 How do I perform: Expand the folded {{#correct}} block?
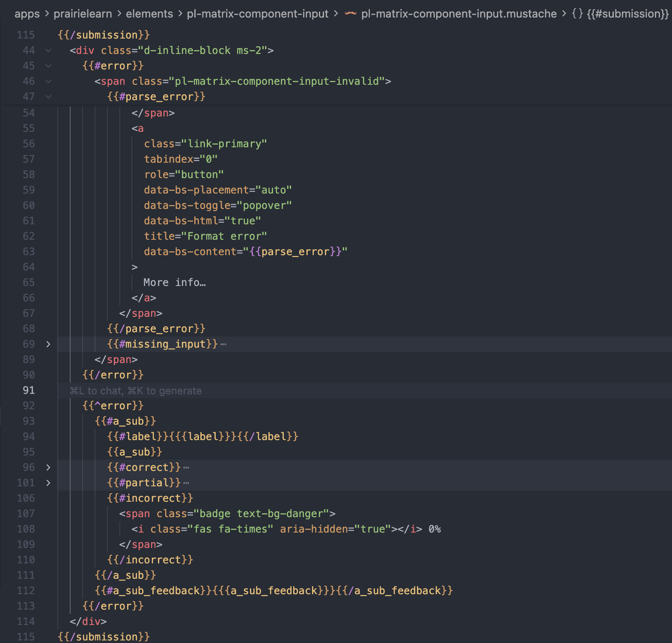(x=48, y=467)
